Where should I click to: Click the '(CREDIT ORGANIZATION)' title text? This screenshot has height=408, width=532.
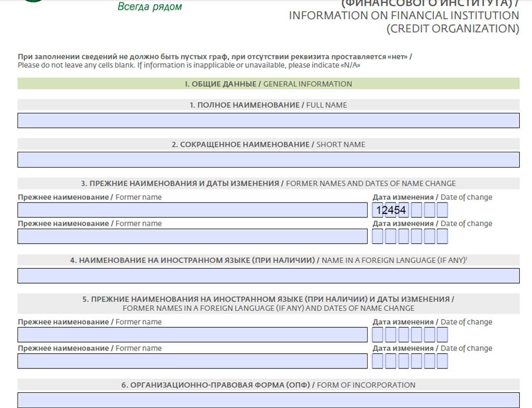[x=453, y=28]
